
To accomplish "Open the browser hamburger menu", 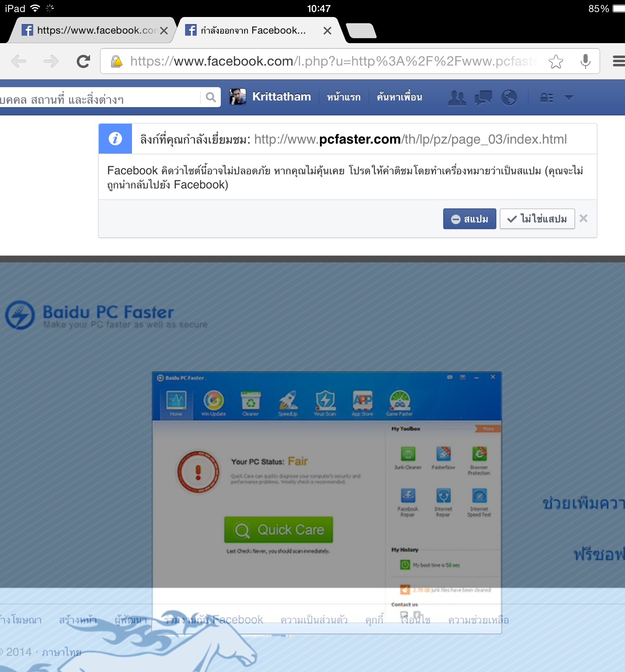I will [x=618, y=61].
